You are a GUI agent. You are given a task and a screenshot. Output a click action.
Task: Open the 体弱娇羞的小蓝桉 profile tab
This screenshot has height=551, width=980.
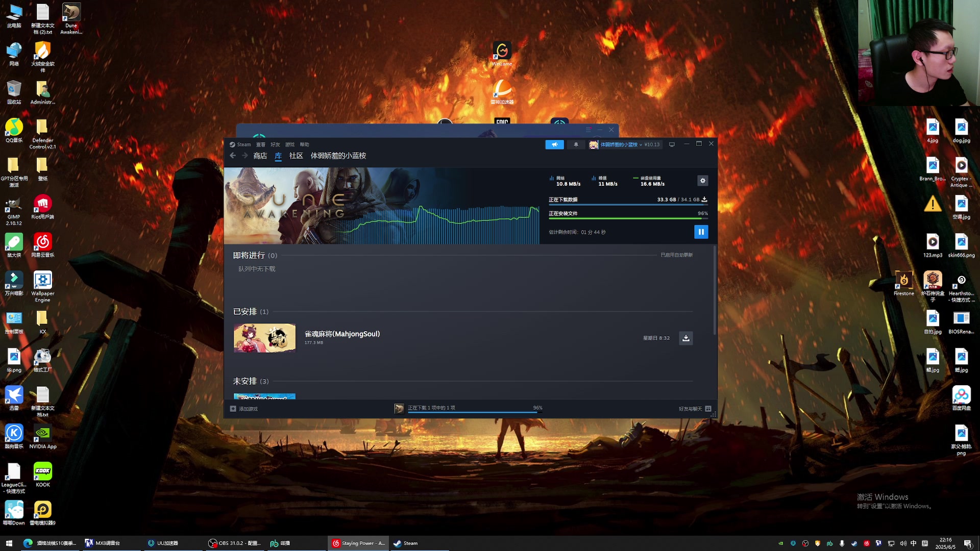pyautogui.click(x=338, y=156)
